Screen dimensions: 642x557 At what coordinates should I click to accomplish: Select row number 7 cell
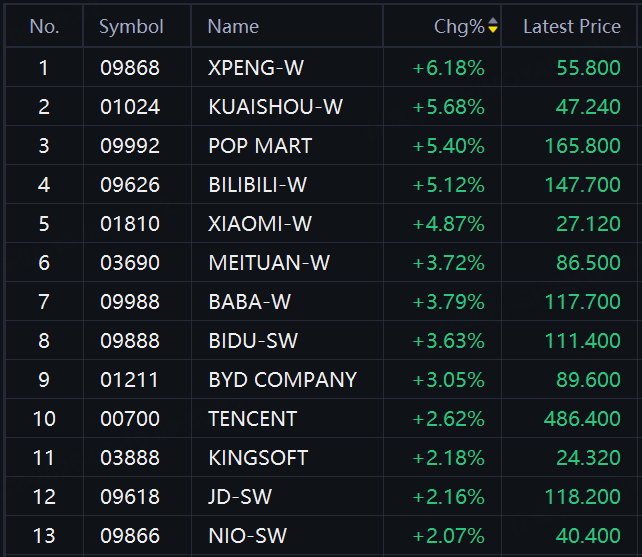click(x=44, y=302)
